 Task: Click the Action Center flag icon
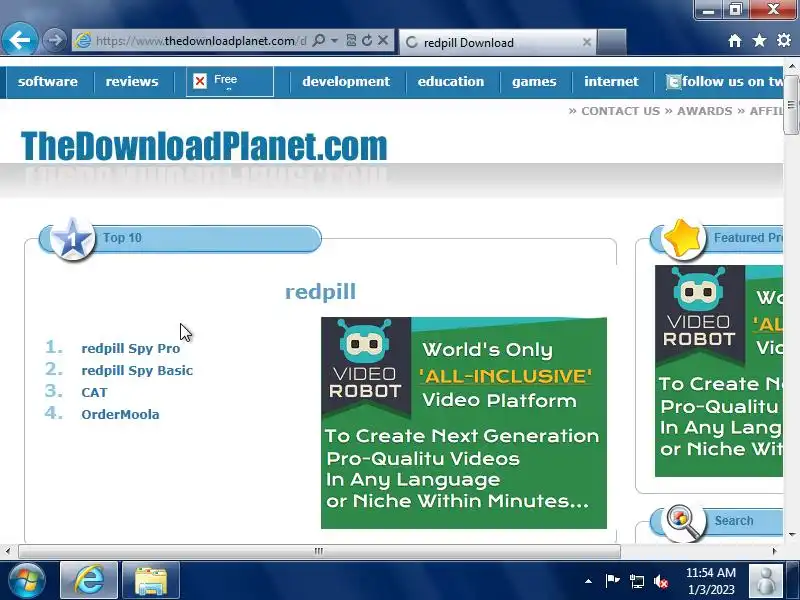point(612,581)
